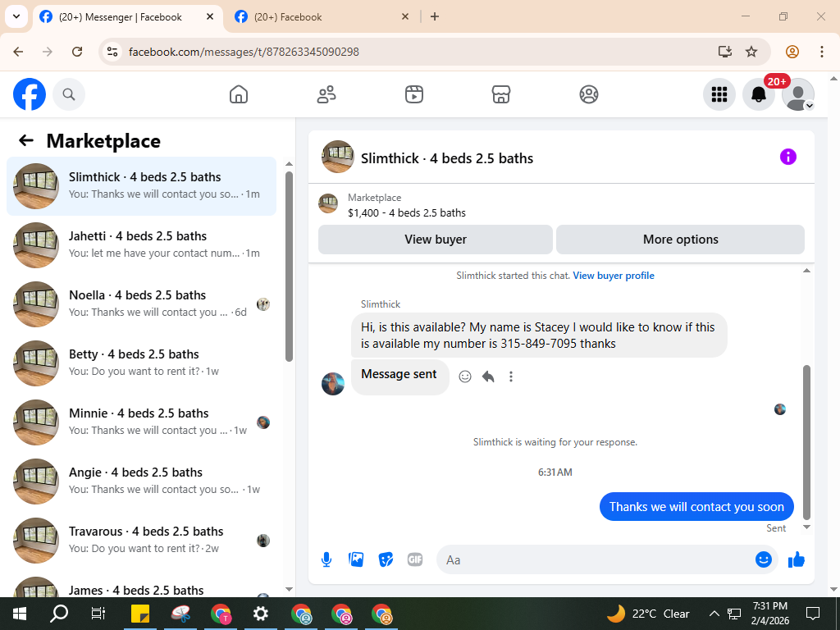Open the Video (Reels) icon

point(413,95)
